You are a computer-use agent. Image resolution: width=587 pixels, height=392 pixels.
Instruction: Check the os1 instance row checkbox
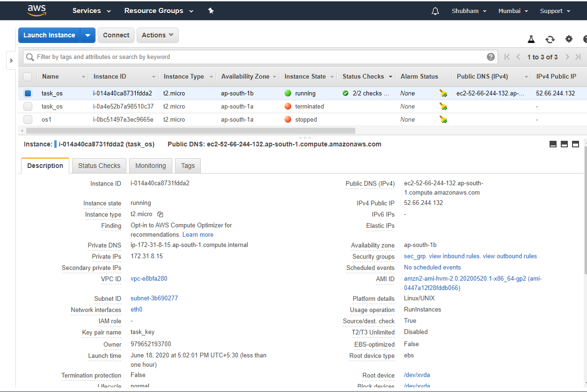pyautogui.click(x=28, y=119)
